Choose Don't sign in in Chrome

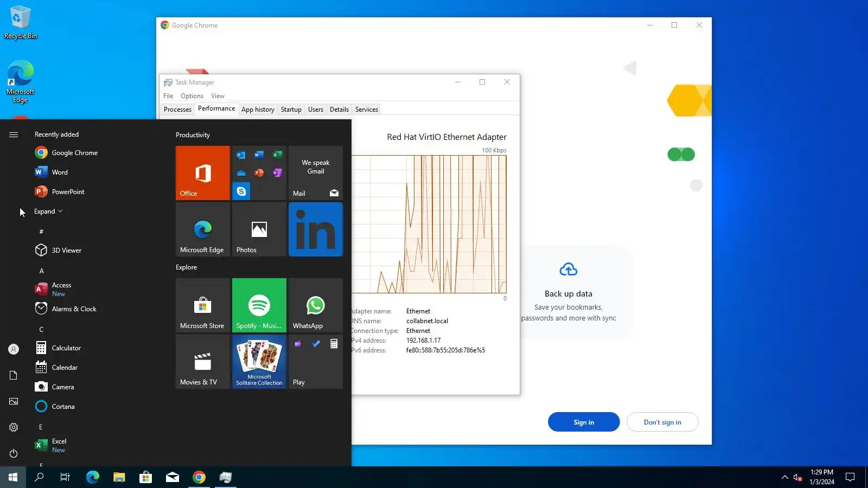662,422
